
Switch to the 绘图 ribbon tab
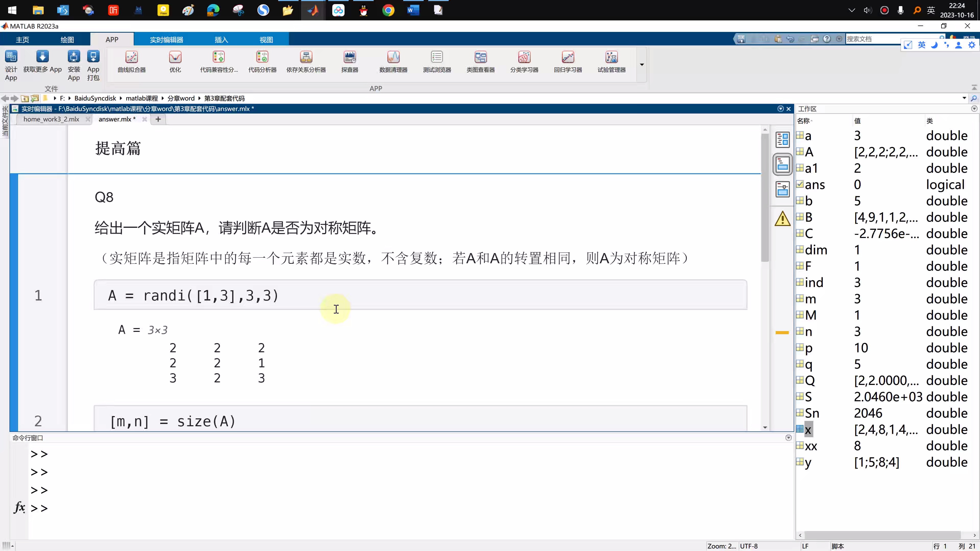pyautogui.click(x=67, y=39)
